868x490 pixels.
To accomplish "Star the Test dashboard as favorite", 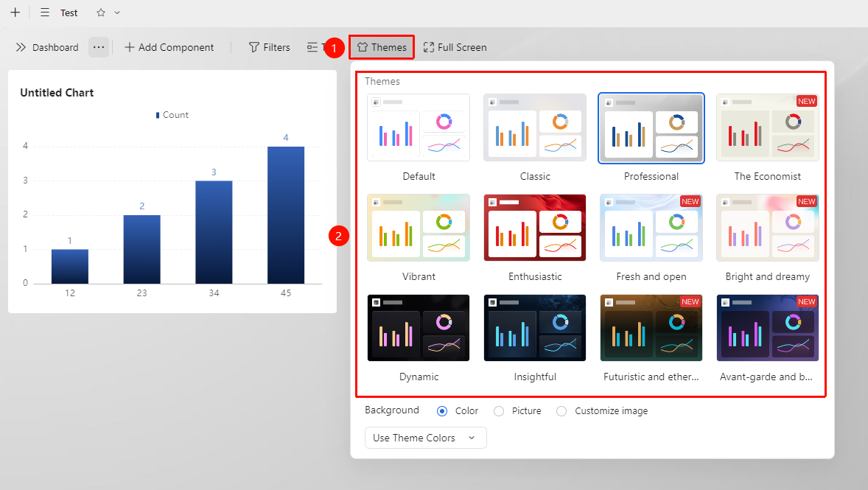I will click(x=101, y=13).
